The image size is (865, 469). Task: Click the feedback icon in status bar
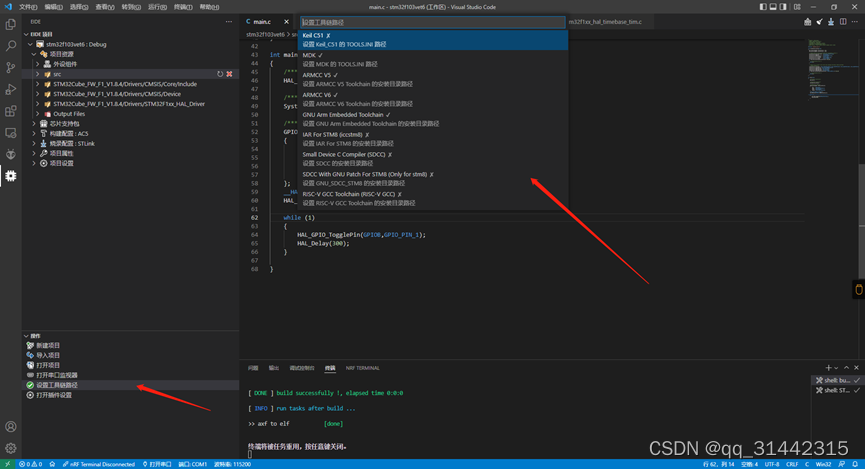coord(842,464)
